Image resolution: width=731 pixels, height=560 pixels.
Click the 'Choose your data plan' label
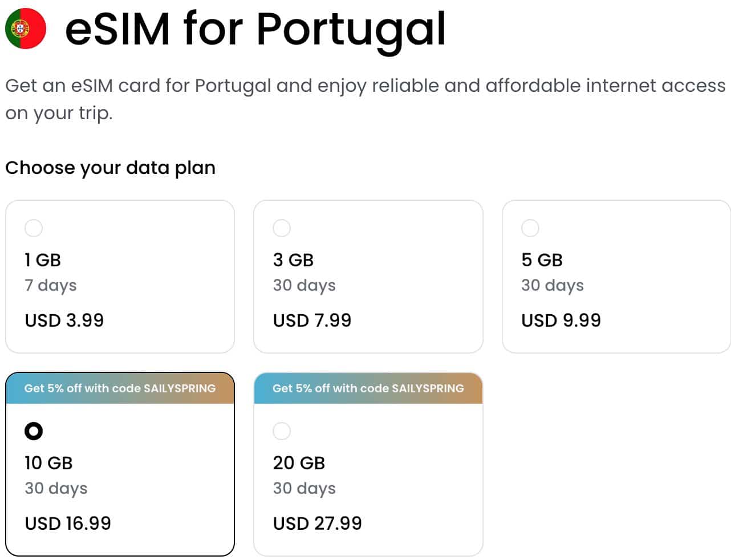(x=111, y=168)
